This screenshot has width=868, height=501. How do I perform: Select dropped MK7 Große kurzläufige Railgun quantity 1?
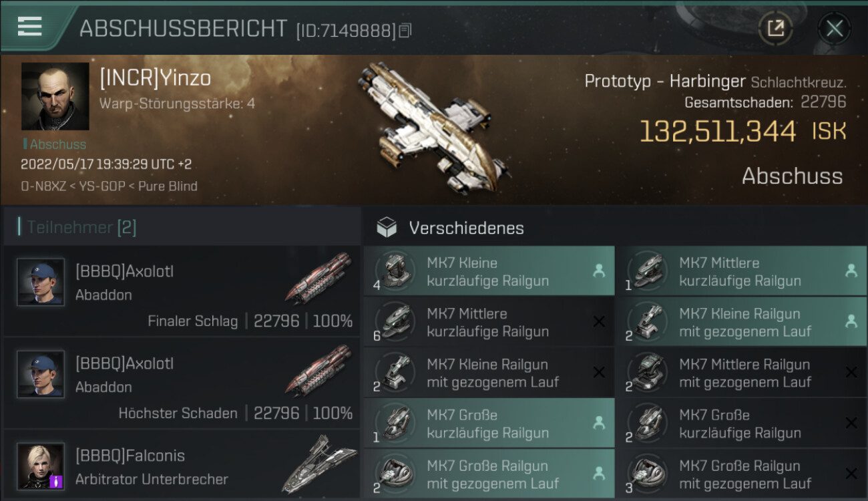tap(489, 424)
